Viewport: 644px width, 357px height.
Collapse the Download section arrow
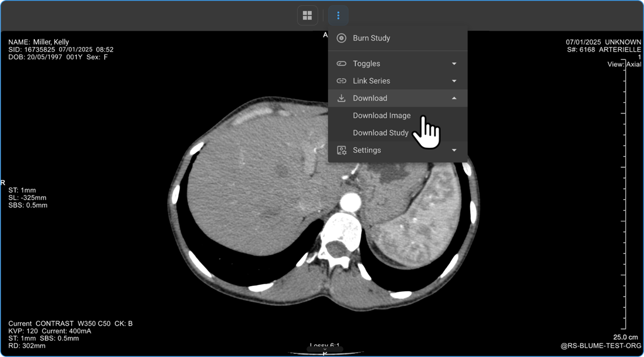pos(454,98)
